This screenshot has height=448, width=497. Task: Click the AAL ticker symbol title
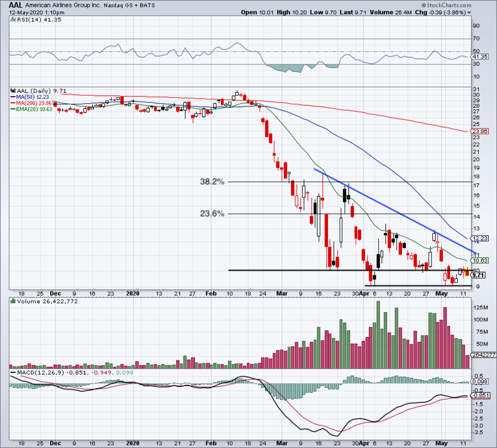click(16, 5)
